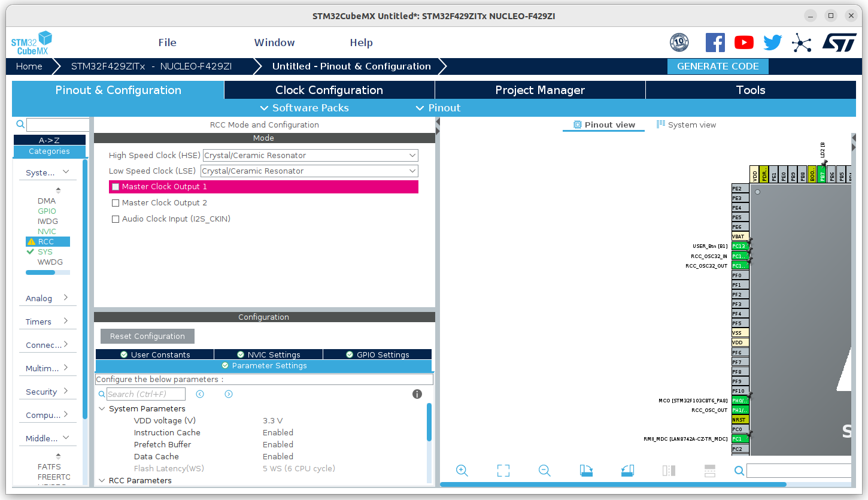Select pin PC13 USER_Btn on chip
The height and width of the screenshot is (500, 868).
(x=739, y=246)
